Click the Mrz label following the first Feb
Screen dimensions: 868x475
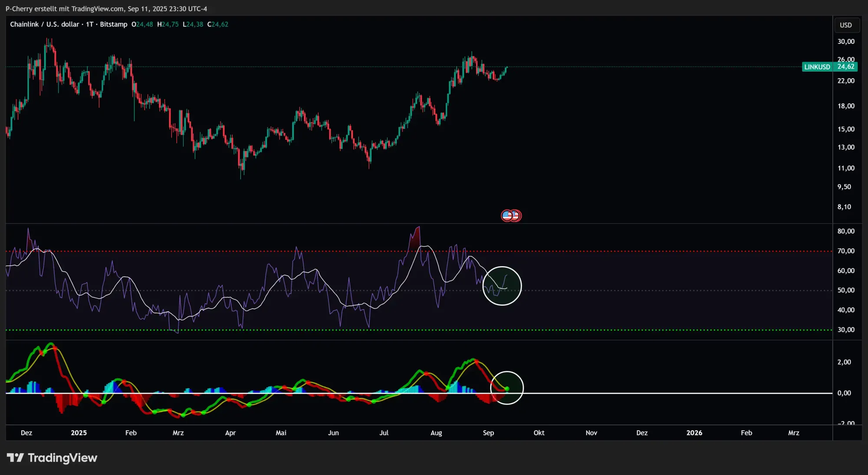[x=178, y=433]
